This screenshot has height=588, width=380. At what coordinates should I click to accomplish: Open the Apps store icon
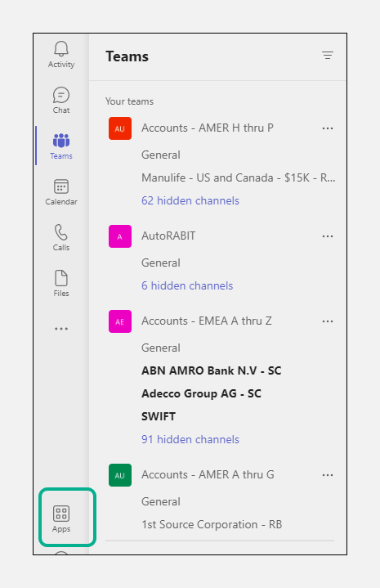61,519
